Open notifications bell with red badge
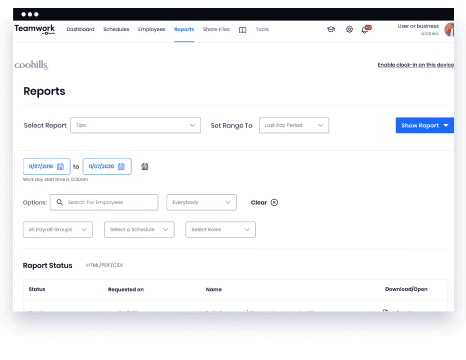Image resolution: width=466 pixels, height=360 pixels. click(x=366, y=29)
